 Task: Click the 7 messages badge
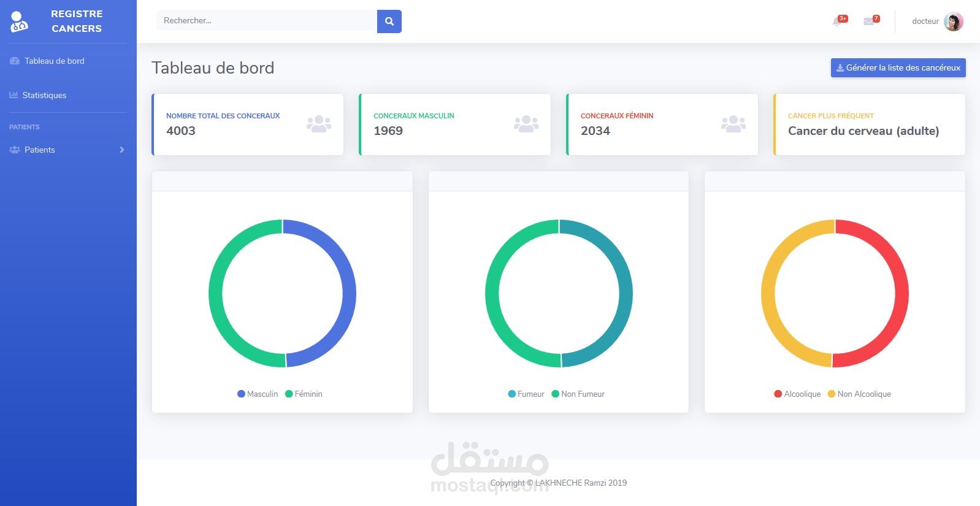point(876,18)
